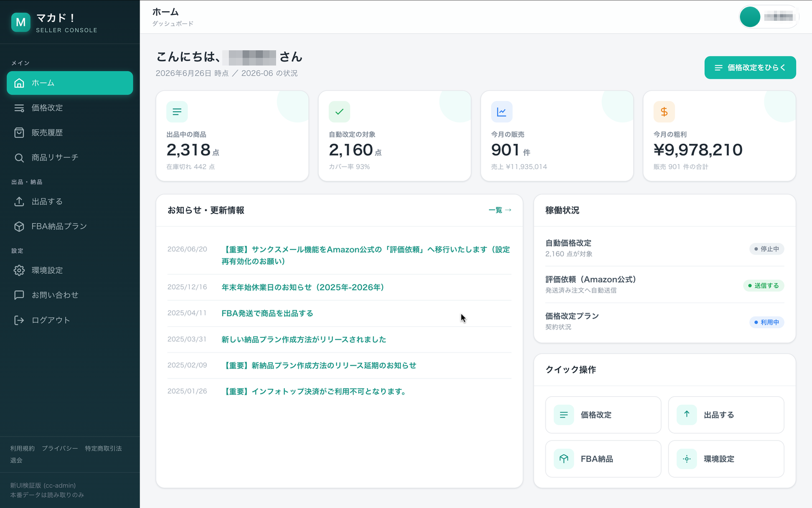The image size is (812, 508).
Task: Go to 販売履歴 page
Action: pos(70,133)
